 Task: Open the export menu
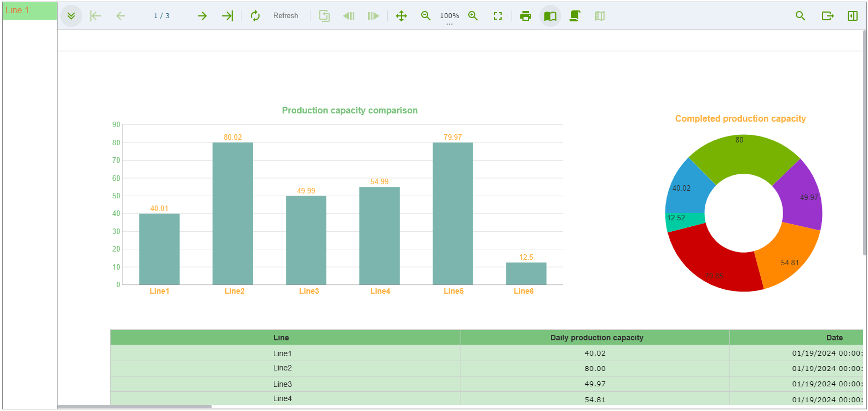tap(827, 16)
